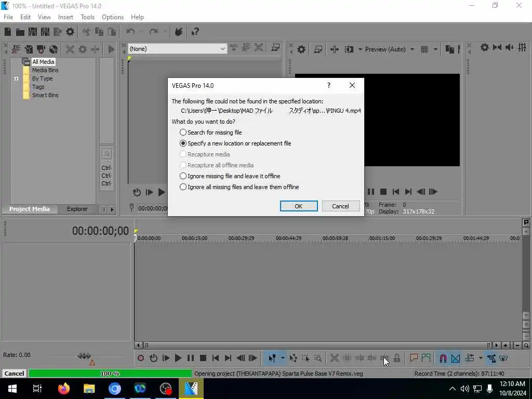Open Master Bus audio properties gear
This screenshot has height=399, width=532.
coord(485,47)
